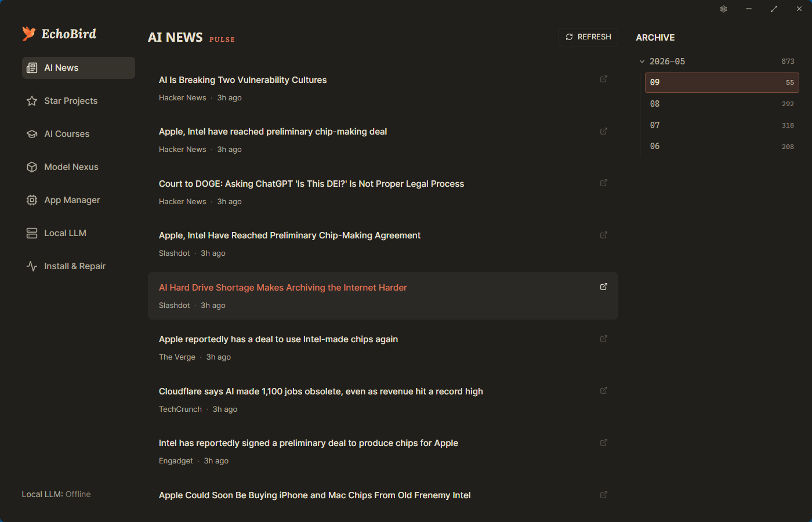Click the 873 total count in archive

tap(788, 61)
